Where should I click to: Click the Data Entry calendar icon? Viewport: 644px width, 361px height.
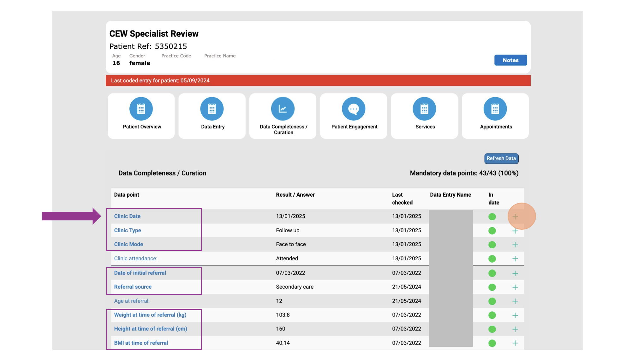coord(212,109)
